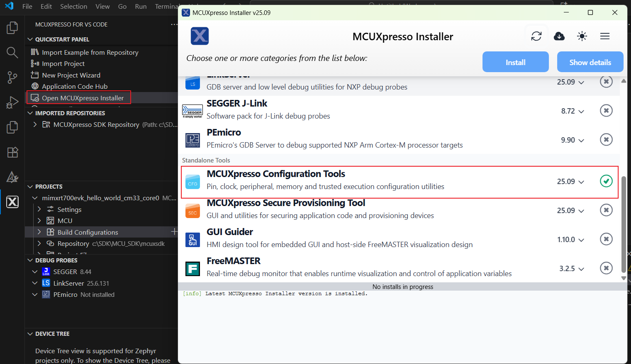Click the cloud download icon in installer header
Image resolution: width=631 pixels, height=364 pixels.
(x=559, y=36)
